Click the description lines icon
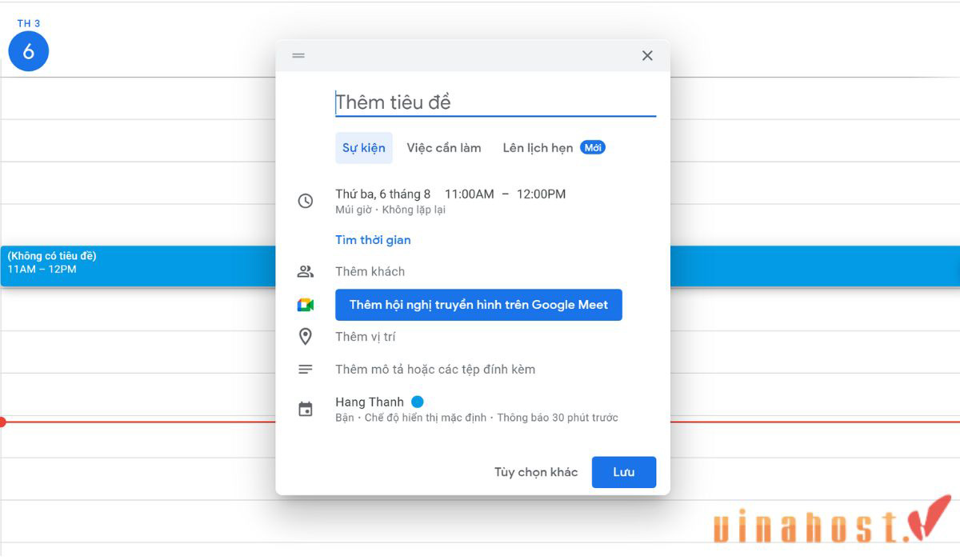This screenshot has width=960, height=560. point(305,370)
